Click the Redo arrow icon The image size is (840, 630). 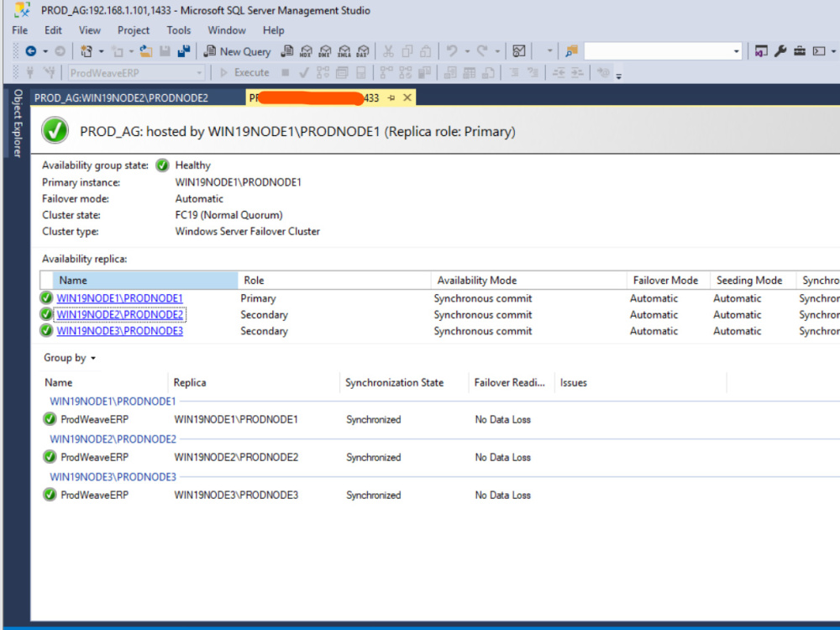[x=482, y=51]
